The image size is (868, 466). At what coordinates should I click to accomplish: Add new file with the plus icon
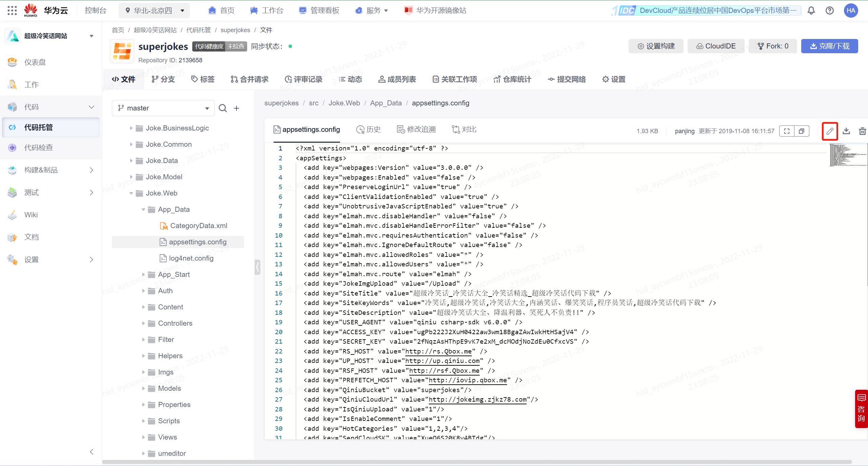[237, 108]
